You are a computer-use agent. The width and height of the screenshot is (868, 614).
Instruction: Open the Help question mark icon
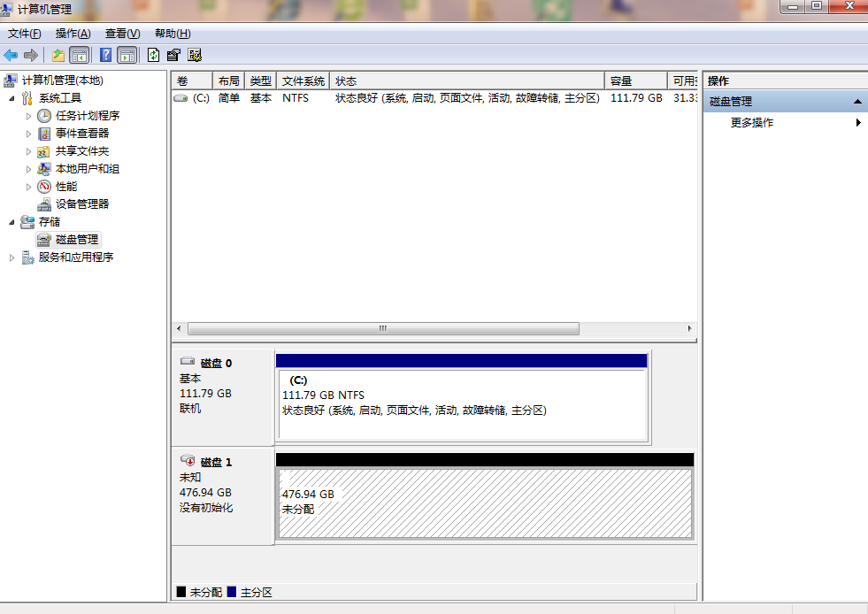pyautogui.click(x=105, y=55)
